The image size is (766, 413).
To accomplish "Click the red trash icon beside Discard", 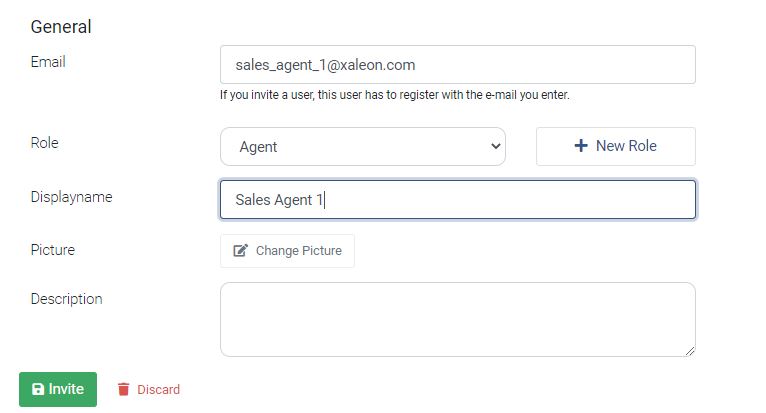I will [124, 389].
